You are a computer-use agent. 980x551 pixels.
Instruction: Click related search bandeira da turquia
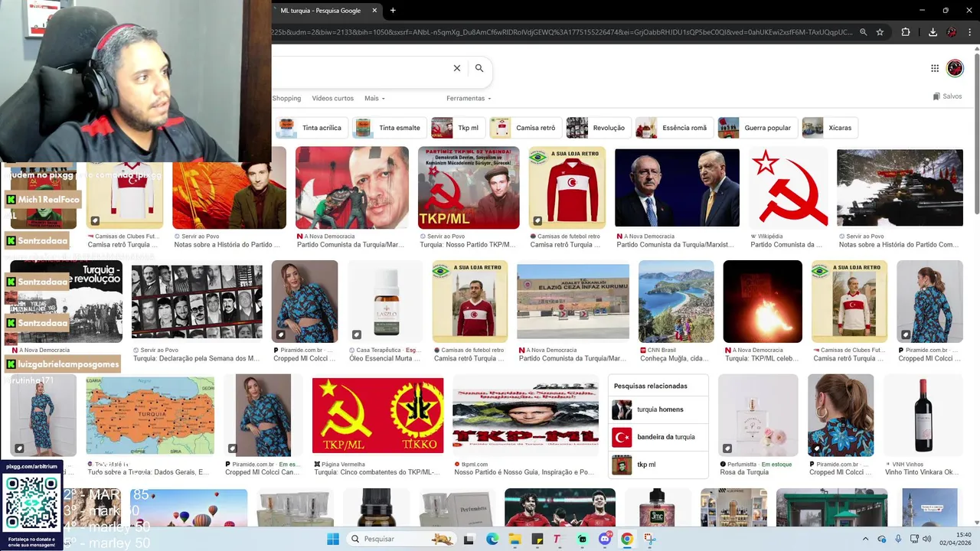point(658,437)
